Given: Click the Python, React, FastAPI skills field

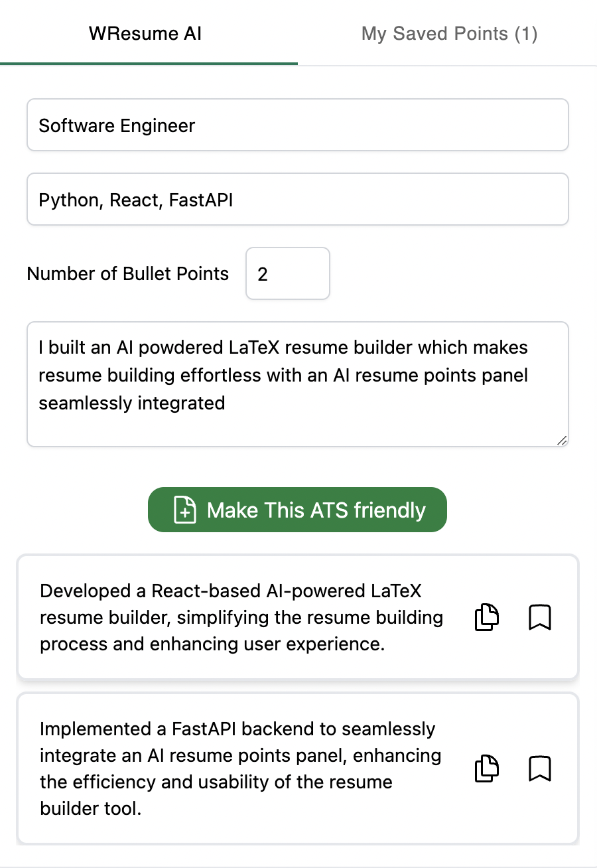Looking at the screenshot, I should tap(298, 199).
